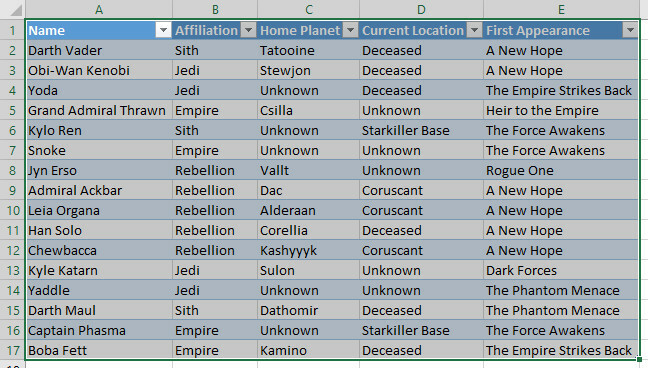Viewport: 648px width, 368px height.
Task: Open the Name column filter dropdown
Action: tap(163, 30)
